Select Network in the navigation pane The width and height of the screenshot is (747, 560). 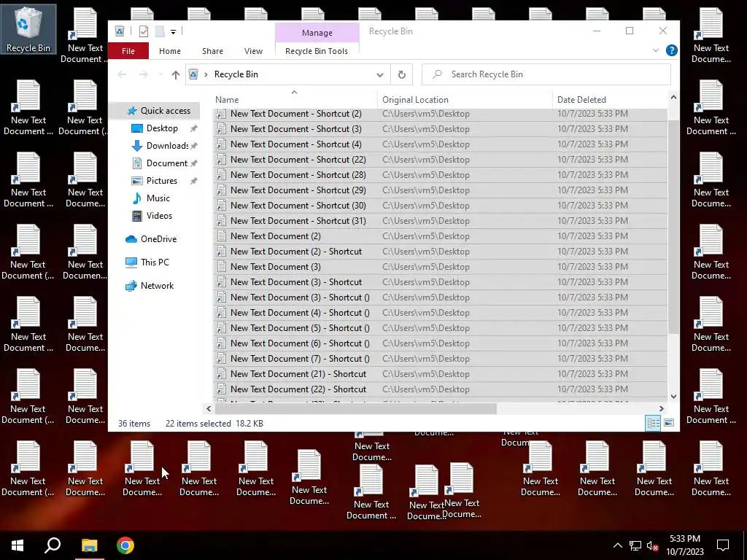157,286
